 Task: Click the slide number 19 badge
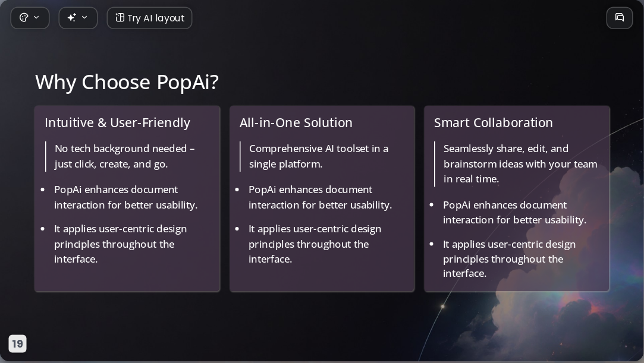pos(17,344)
